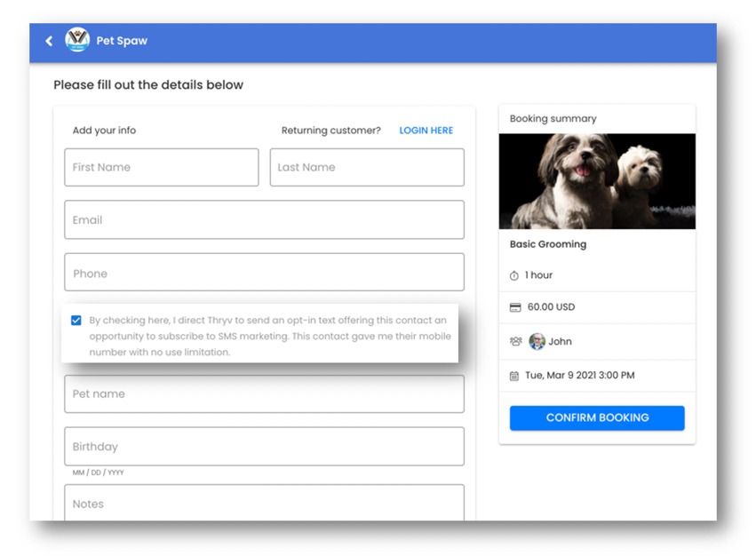756x556 pixels.
Task: Click the Add your info label
Action: 104,131
